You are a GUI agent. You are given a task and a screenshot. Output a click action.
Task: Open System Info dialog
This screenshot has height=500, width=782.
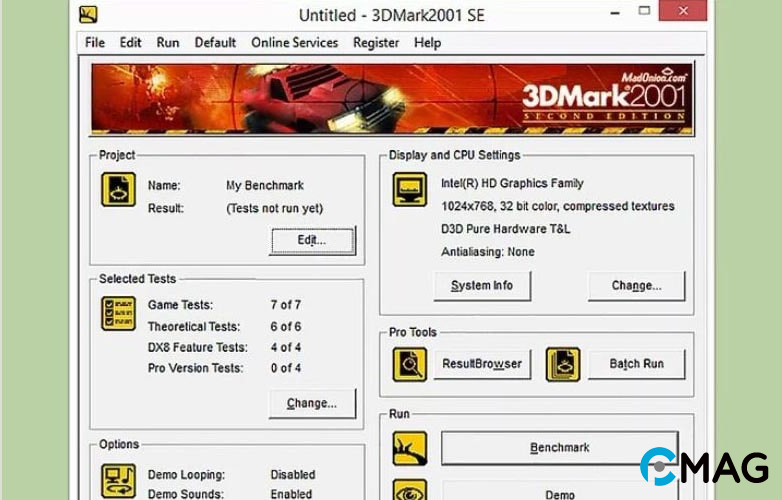pyautogui.click(x=482, y=286)
